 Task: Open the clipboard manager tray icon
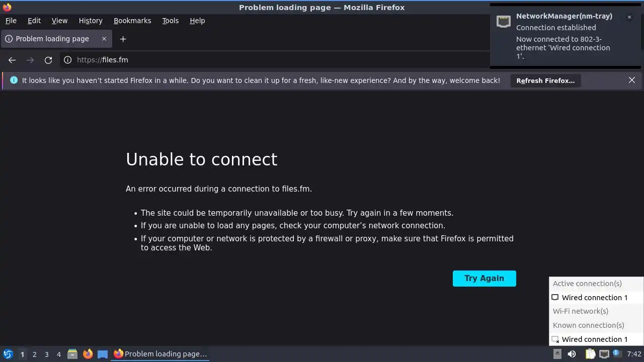tap(590, 354)
